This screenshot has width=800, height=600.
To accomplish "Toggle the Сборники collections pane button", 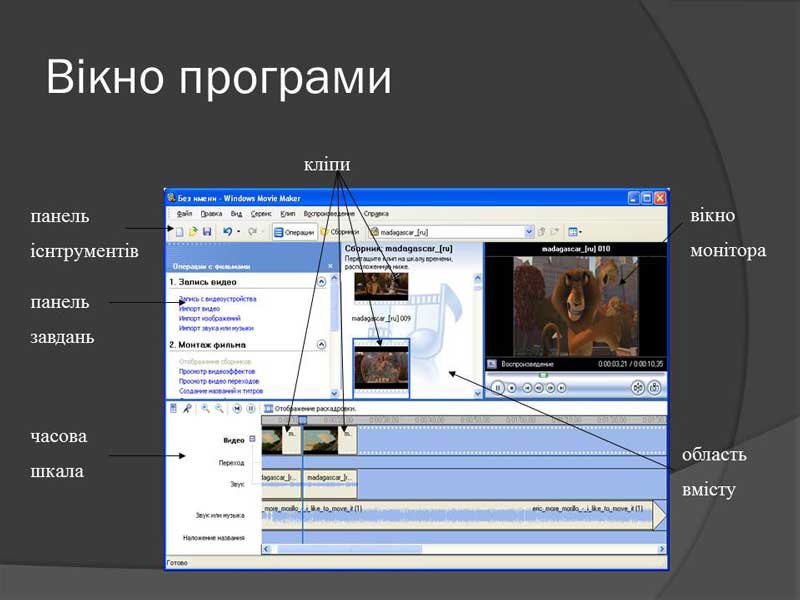I will (x=342, y=232).
